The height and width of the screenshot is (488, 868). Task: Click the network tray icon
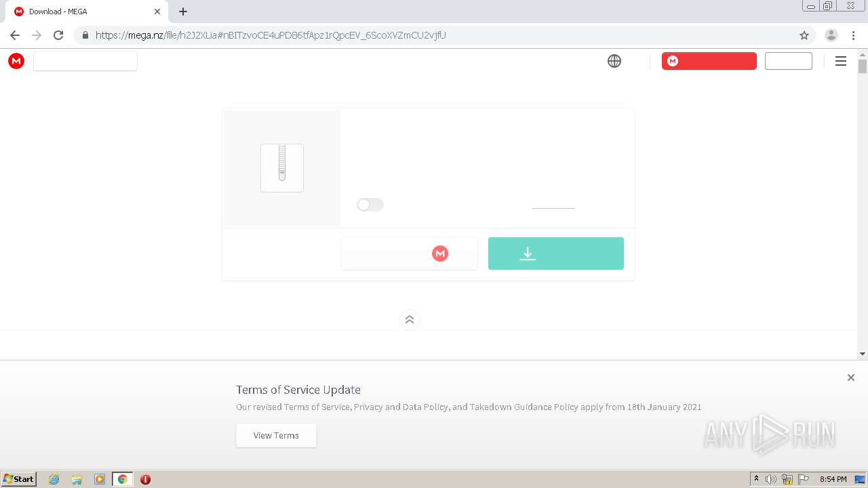pos(787,479)
